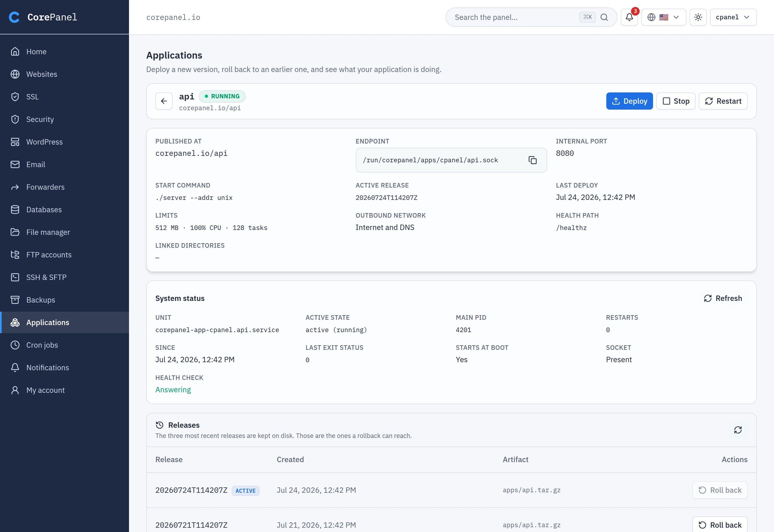Open WordPress in the sidebar
Viewport: 774px width, 532px height.
click(x=64, y=142)
